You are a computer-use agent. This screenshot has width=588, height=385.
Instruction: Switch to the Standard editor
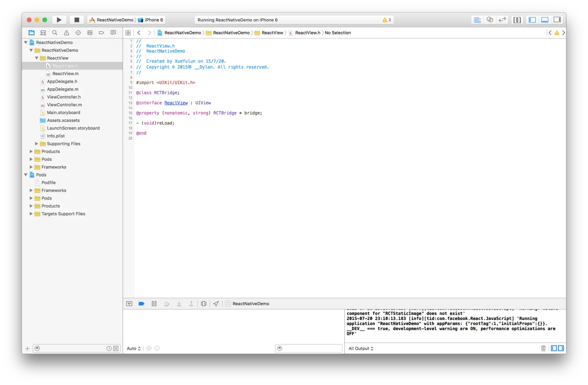477,20
